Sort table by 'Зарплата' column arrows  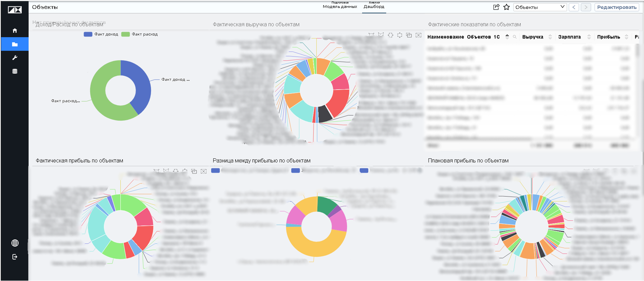[589, 37]
